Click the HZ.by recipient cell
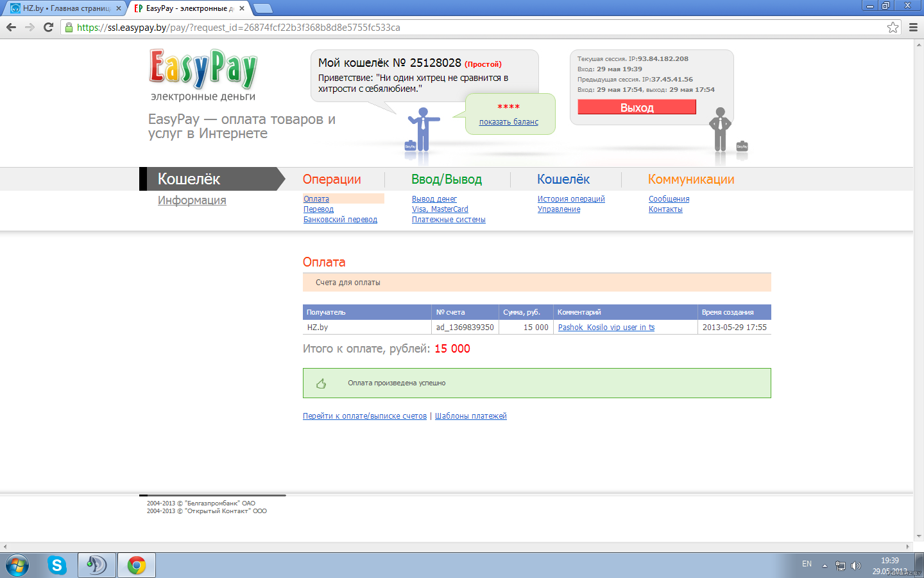Screen dimensions: 924x578 click(x=368, y=328)
